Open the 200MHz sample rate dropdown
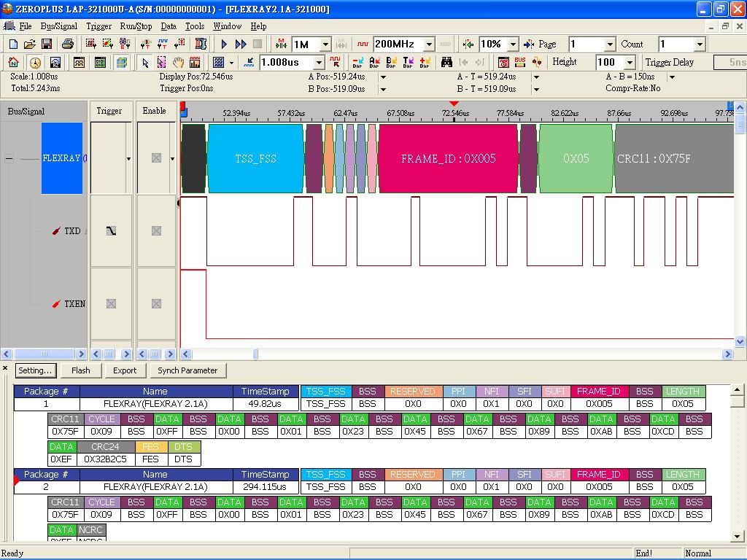Viewport: 747px width, 560px height. tap(429, 44)
